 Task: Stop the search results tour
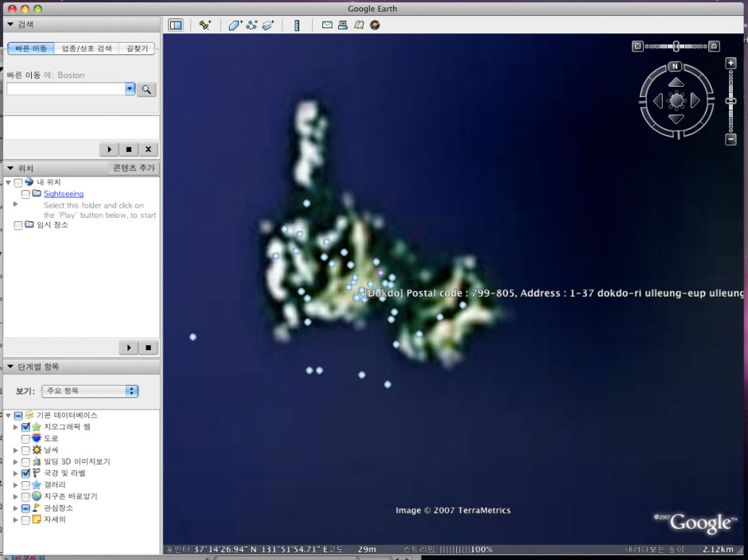point(129,150)
